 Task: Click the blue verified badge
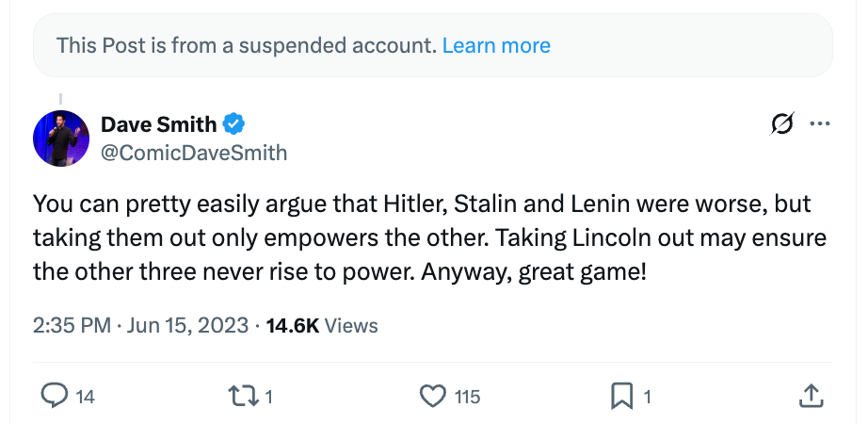pos(233,124)
